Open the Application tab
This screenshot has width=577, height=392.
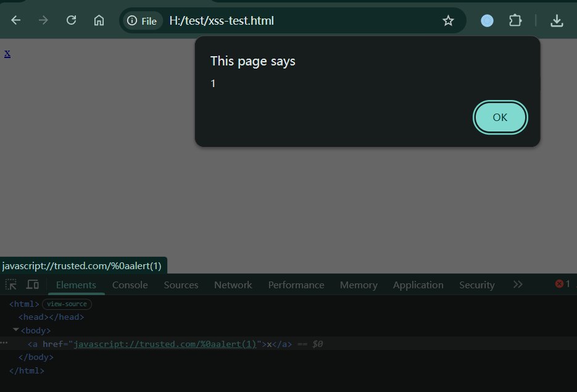click(x=418, y=285)
